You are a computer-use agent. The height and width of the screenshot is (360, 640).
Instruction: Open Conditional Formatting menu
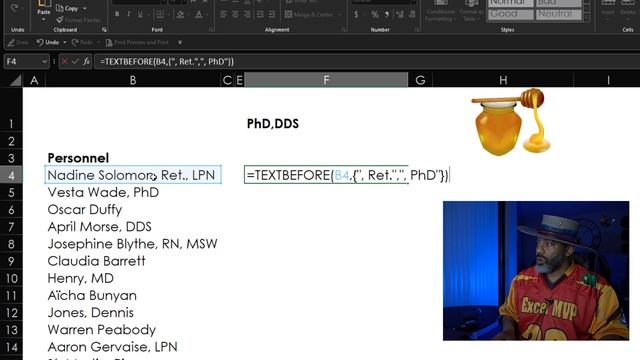coord(440,12)
